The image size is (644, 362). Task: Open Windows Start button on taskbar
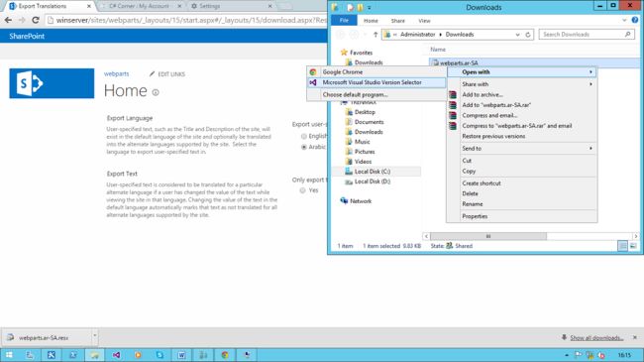[x=9, y=355]
